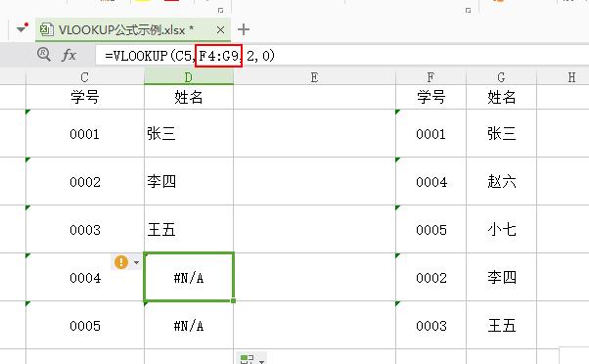
Task: Select column G header
Action: [502, 77]
